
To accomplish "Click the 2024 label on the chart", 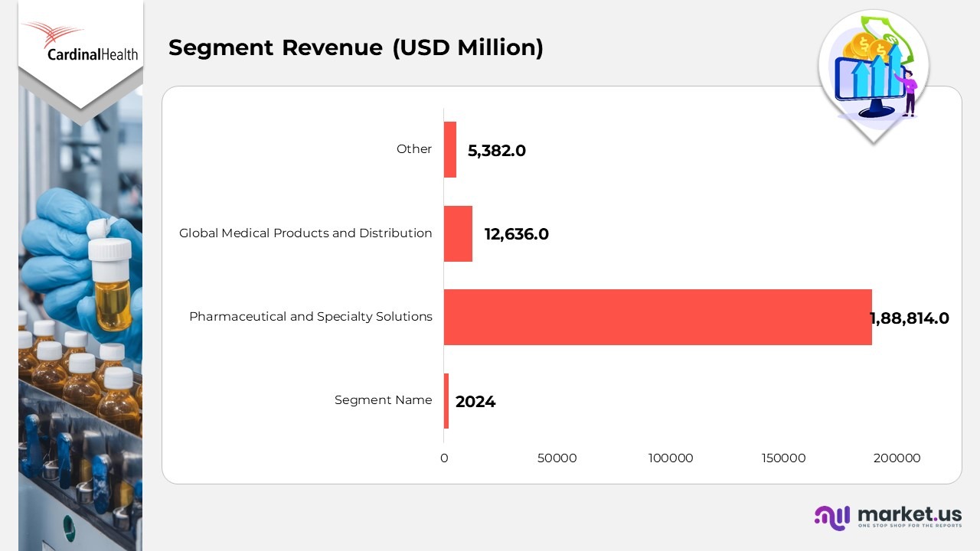I will (475, 402).
